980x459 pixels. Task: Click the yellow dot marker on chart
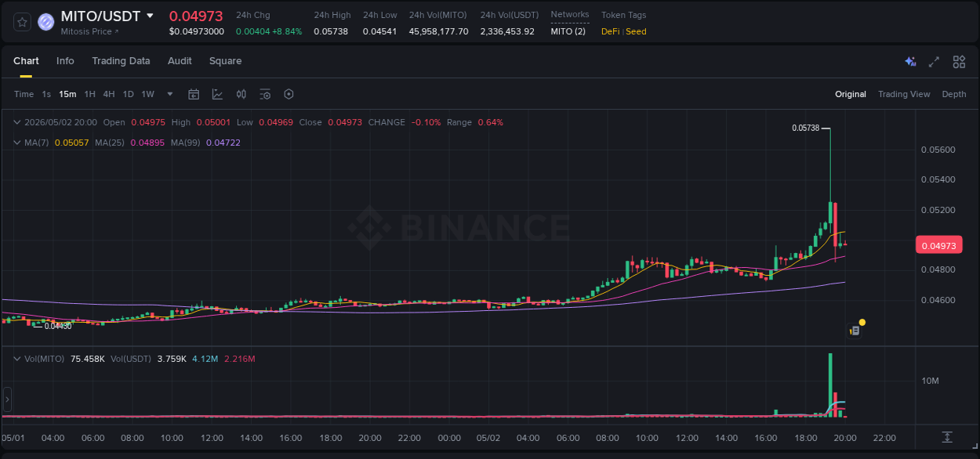(862, 322)
